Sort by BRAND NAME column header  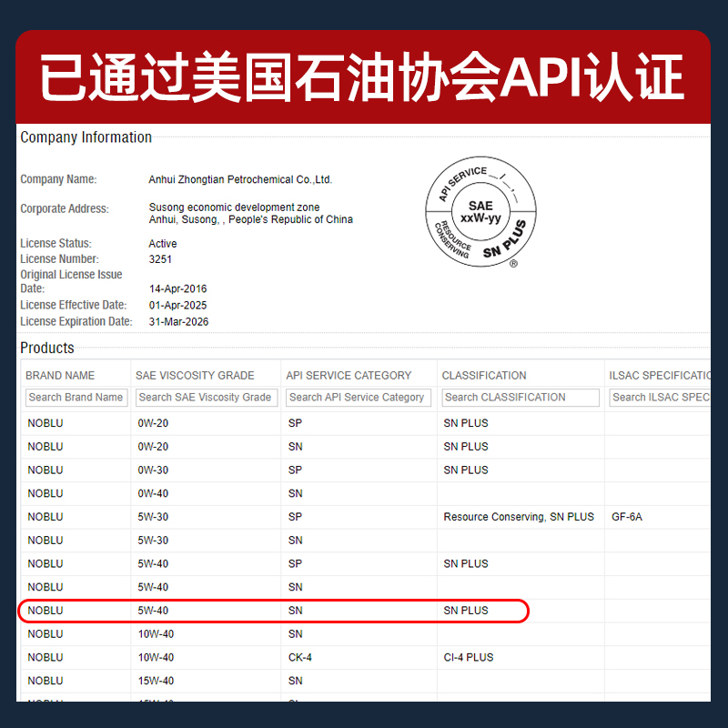click(60, 375)
